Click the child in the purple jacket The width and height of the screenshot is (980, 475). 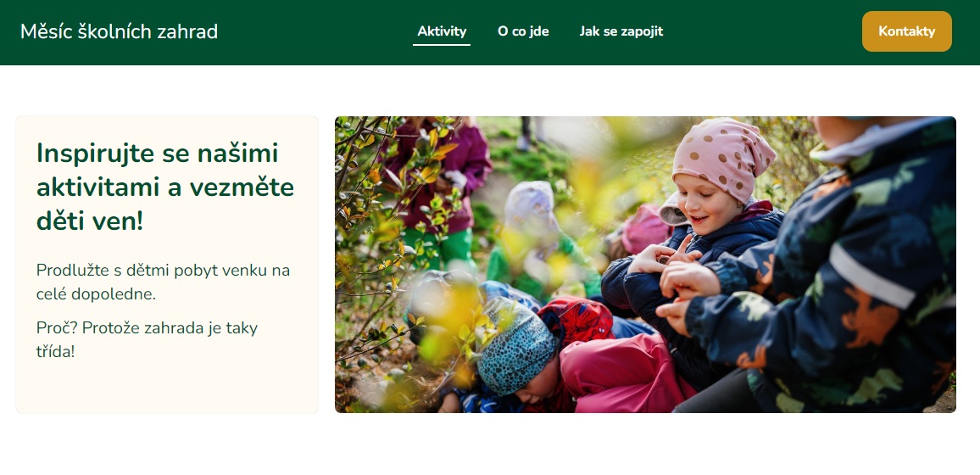tap(437, 187)
